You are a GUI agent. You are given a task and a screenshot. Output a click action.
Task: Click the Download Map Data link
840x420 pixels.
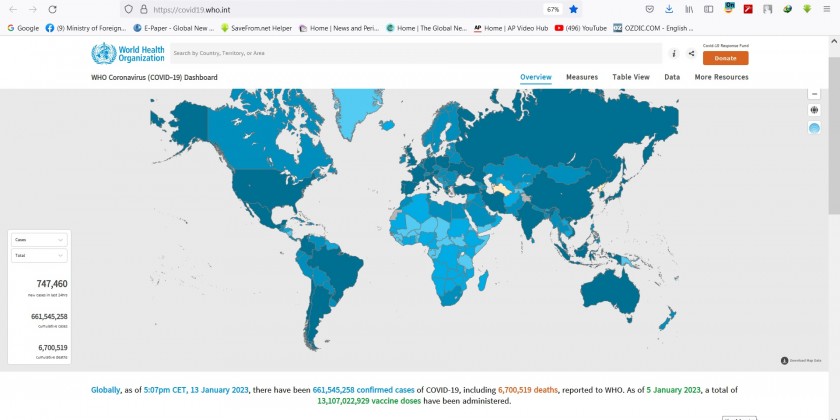pos(802,360)
